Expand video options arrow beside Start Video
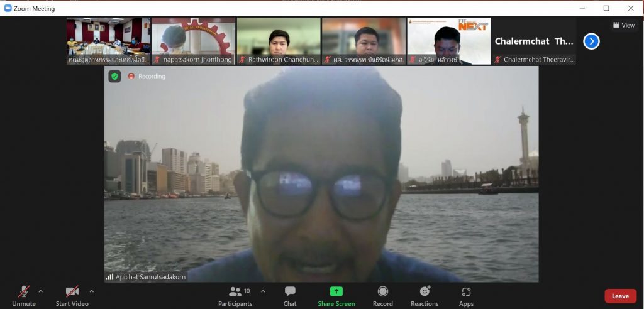 (x=91, y=291)
